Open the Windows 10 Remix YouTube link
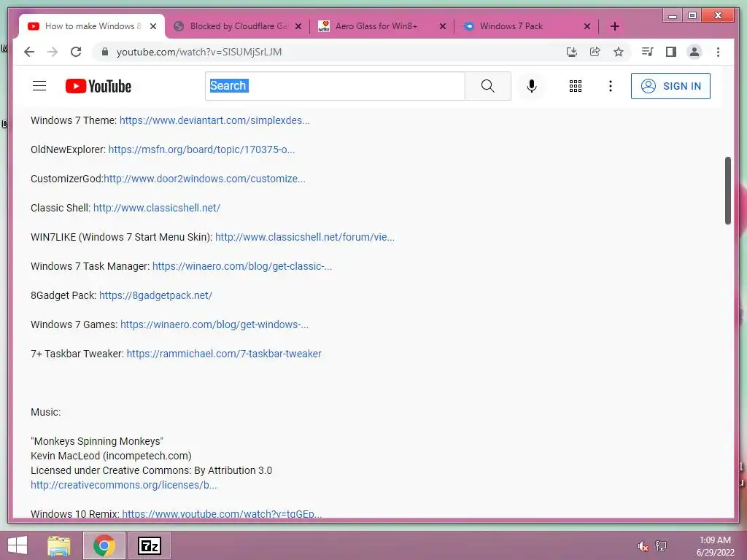The image size is (747, 560). (x=222, y=514)
